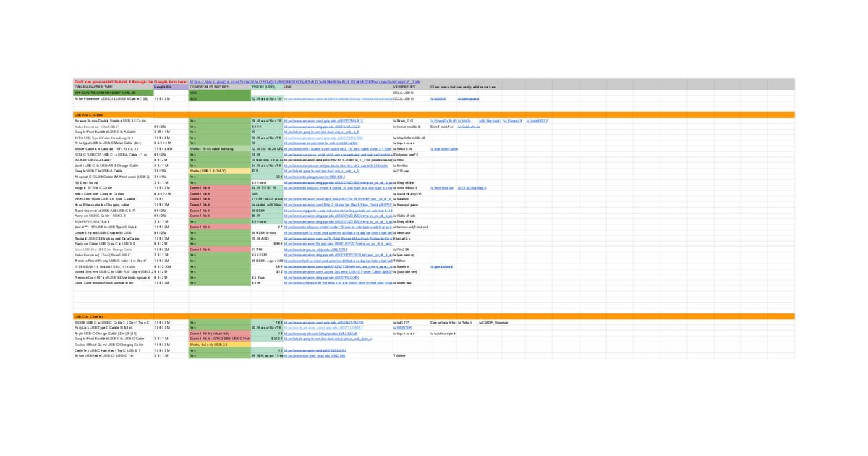The width and height of the screenshot is (868, 456).
Task: Select Xbox Elite controller Charging cable cell
Action: [x=113, y=205]
